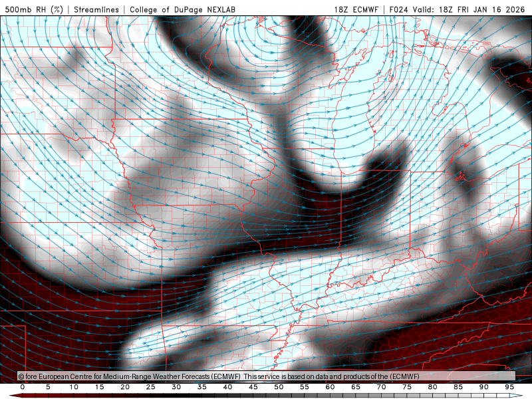Click the "75" colorbar label
The width and height of the screenshot is (532, 399).
click(x=407, y=387)
